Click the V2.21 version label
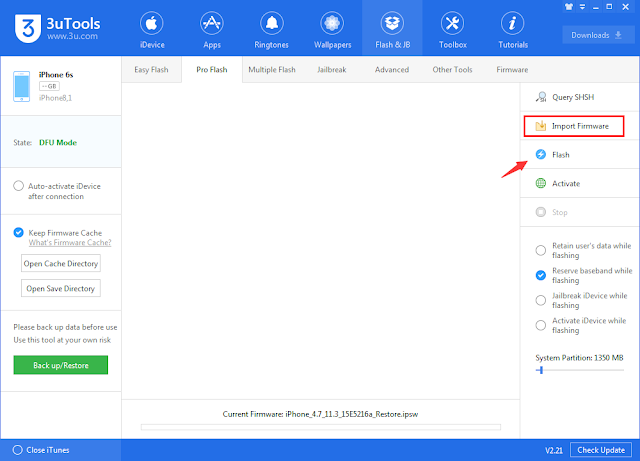Viewport: 640px width, 461px height. 554,450
